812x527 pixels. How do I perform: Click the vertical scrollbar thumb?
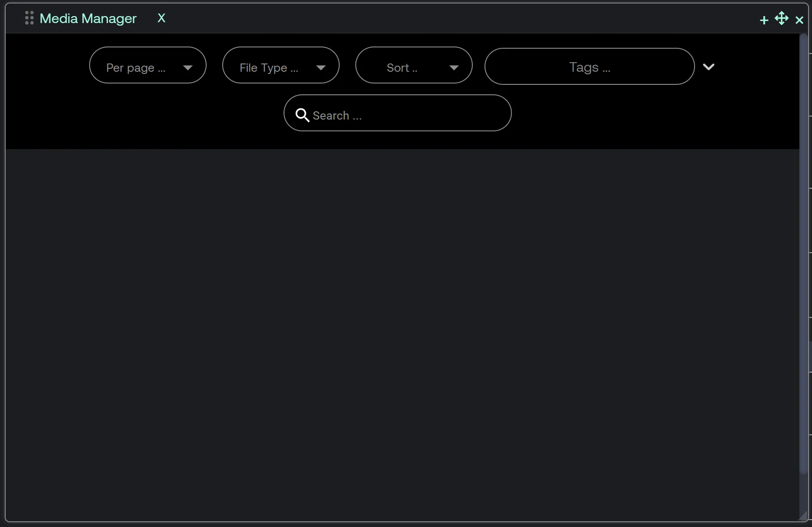tap(803, 252)
